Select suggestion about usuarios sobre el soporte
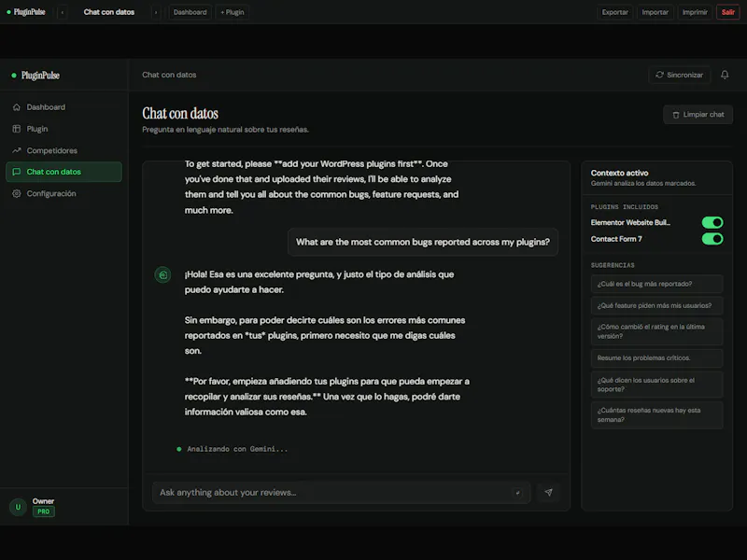747x560 pixels. [x=657, y=385]
